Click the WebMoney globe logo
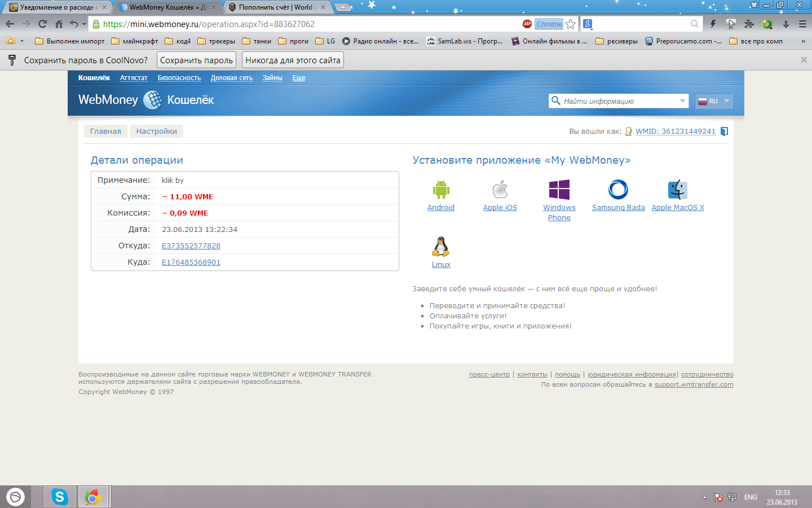Viewport: 812px width, 508px height. point(152,100)
